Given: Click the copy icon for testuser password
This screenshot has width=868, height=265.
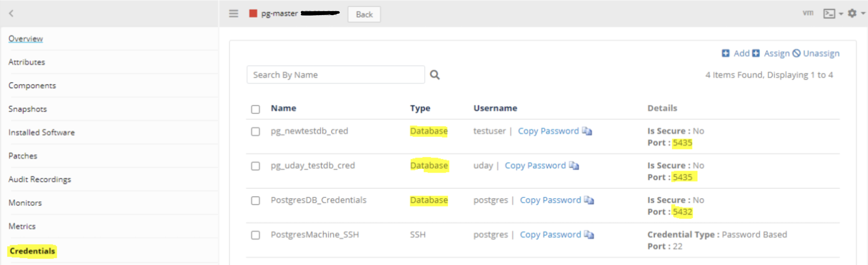Looking at the screenshot, I should click(587, 131).
